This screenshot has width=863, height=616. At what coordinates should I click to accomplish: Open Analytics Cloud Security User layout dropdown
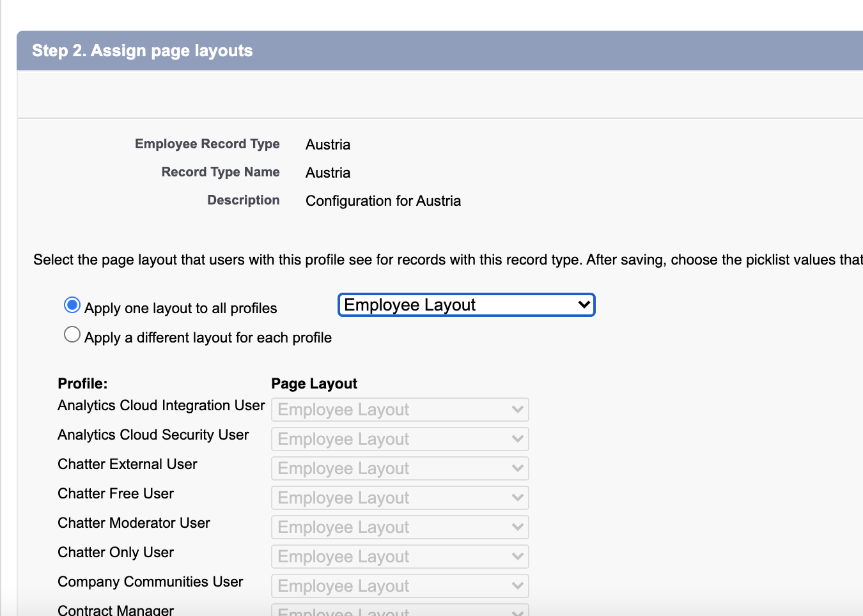[x=400, y=439]
